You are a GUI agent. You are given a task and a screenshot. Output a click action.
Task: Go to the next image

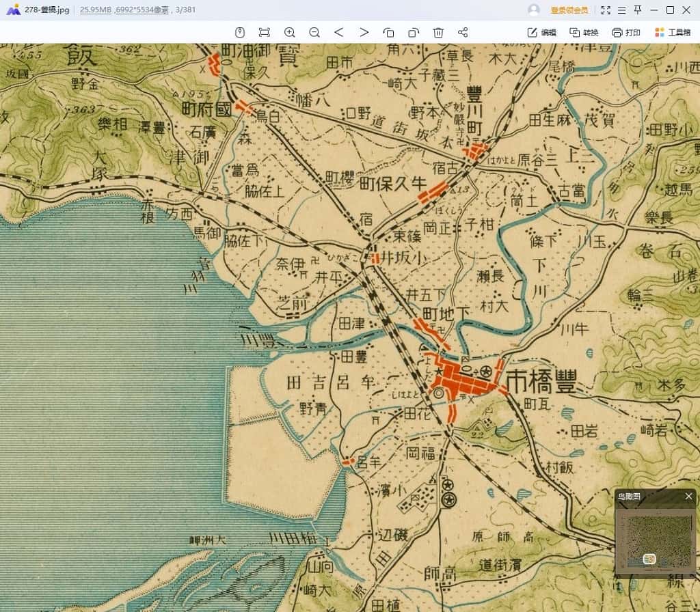(x=364, y=32)
